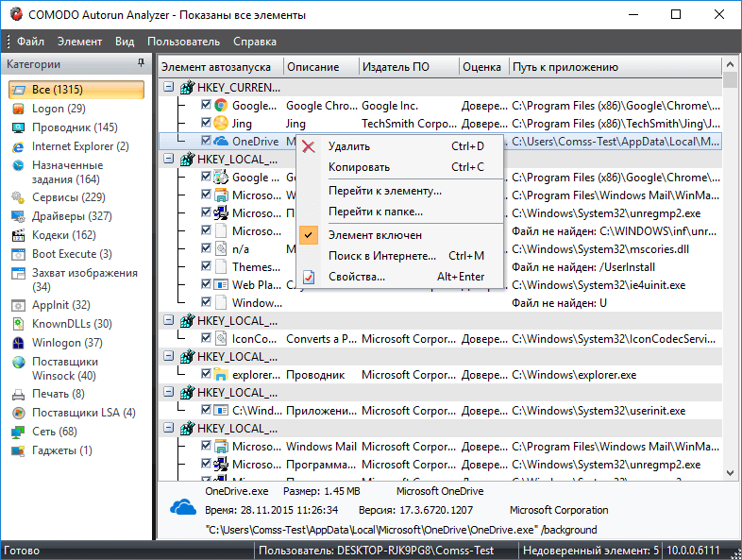Toggle the explorer... entry checkbox
This screenshot has width=742, height=560.
click(206, 374)
